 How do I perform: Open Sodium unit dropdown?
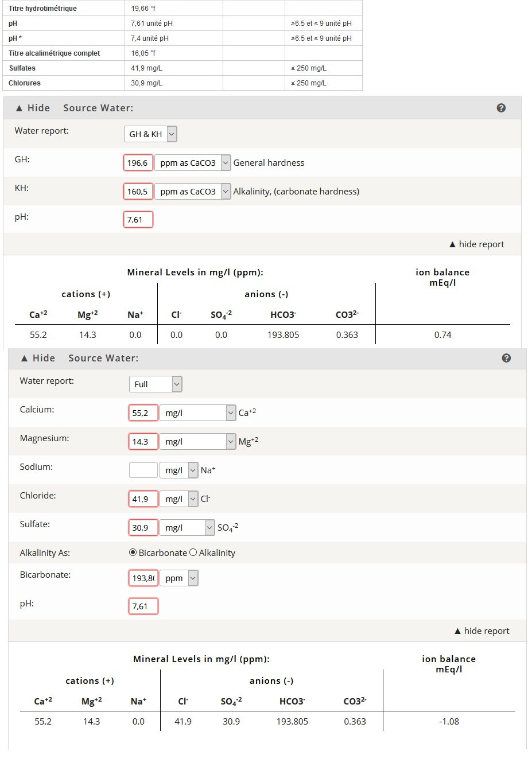(179, 470)
